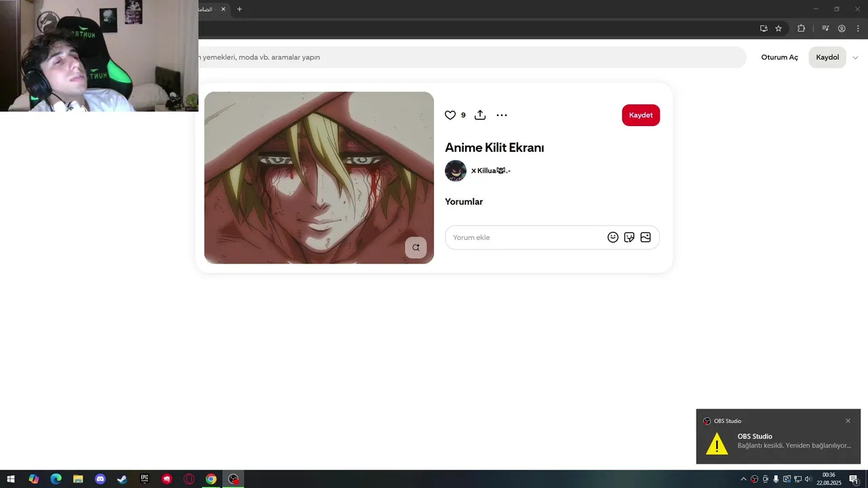Click the install app icon in address bar
This screenshot has height=488, width=868.
pos(764,28)
